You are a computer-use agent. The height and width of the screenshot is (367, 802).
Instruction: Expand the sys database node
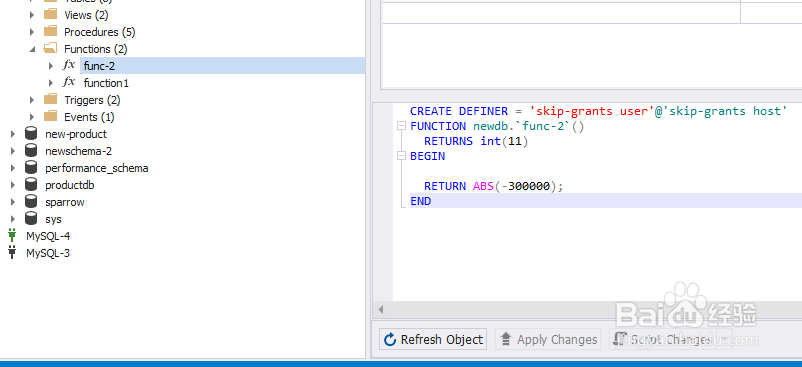pyautogui.click(x=13, y=219)
